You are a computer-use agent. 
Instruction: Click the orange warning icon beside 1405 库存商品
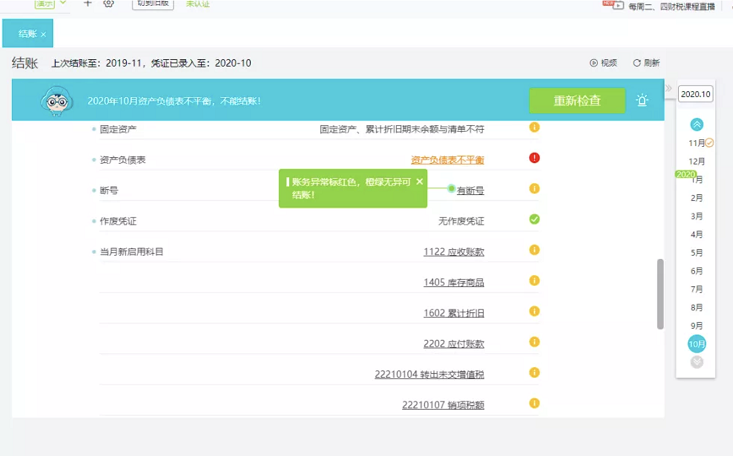[x=534, y=281]
